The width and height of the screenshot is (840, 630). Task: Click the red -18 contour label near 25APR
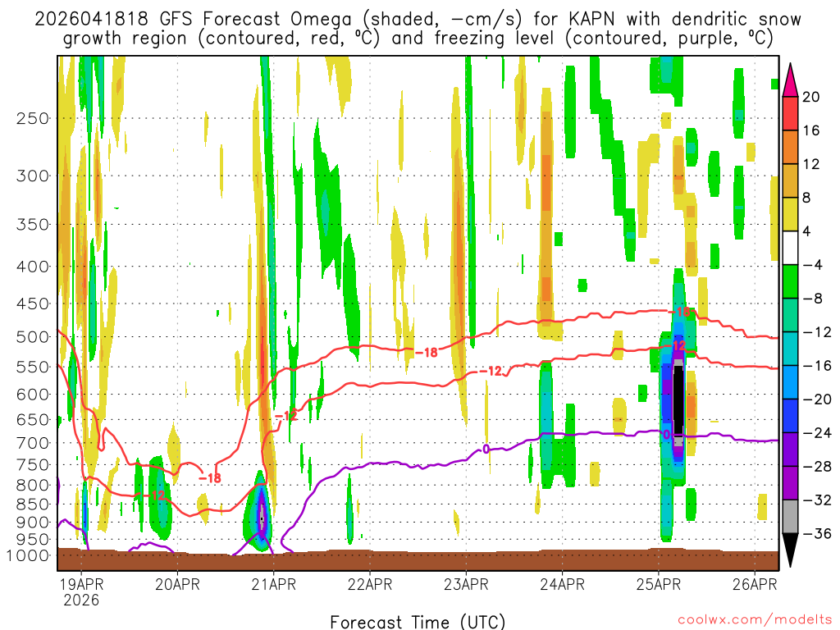(x=679, y=312)
